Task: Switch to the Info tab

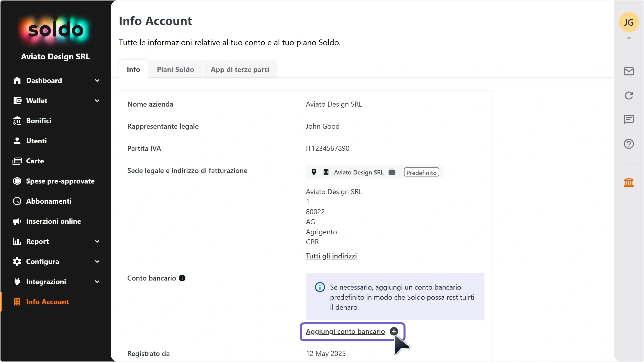Action: click(133, 69)
